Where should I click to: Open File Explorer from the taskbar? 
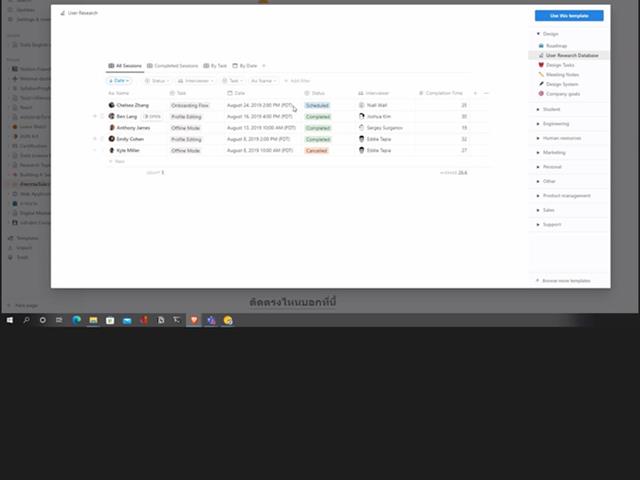coord(93,320)
